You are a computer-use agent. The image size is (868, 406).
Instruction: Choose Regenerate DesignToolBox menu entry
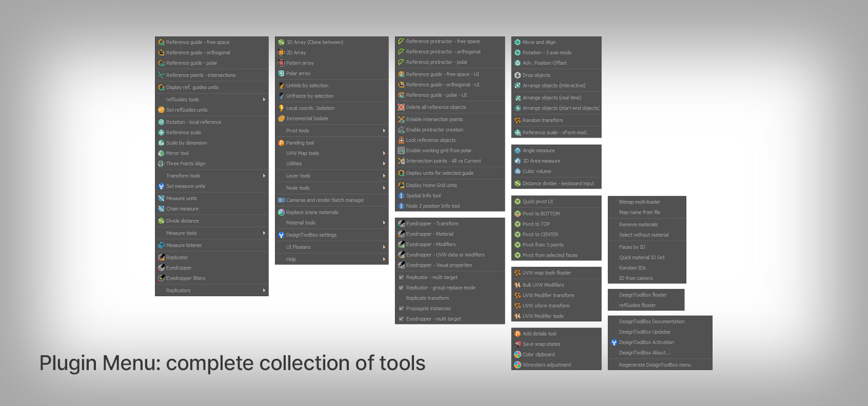click(655, 365)
